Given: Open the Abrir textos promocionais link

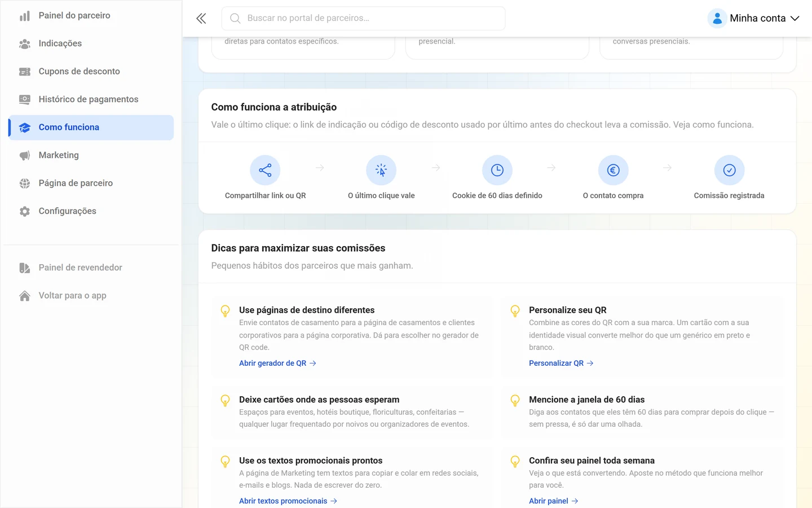Looking at the screenshot, I should (x=288, y=501).
